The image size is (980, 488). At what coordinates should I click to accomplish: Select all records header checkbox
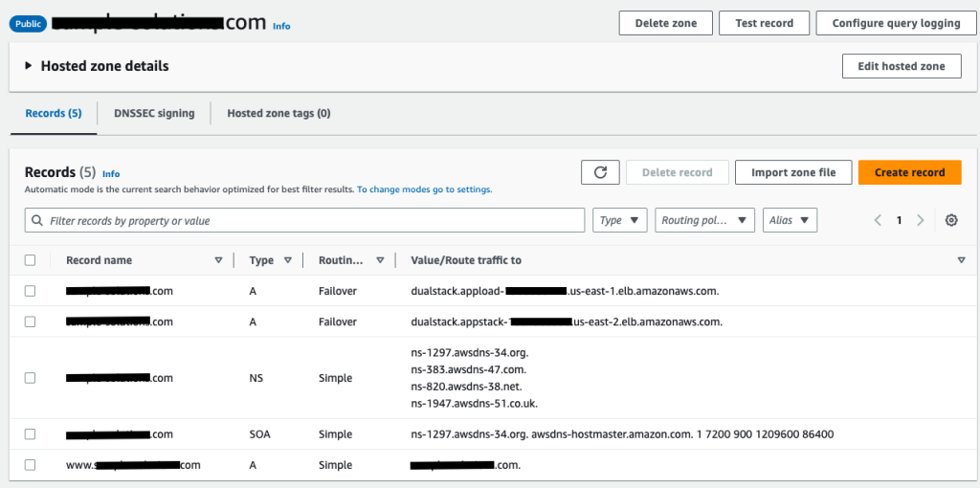point(30,260)
